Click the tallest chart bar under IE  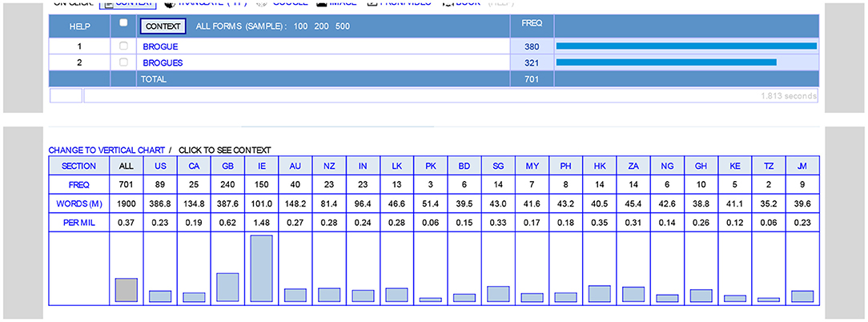261,268
